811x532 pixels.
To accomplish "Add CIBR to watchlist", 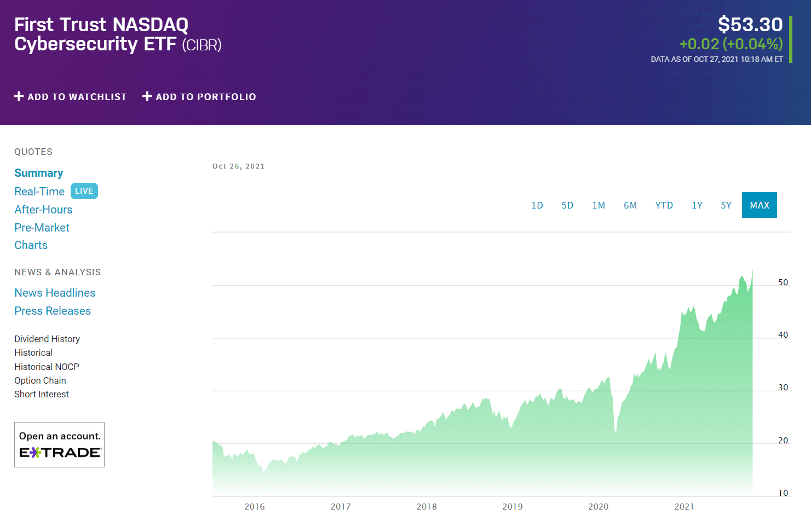I will pos(71,97).
